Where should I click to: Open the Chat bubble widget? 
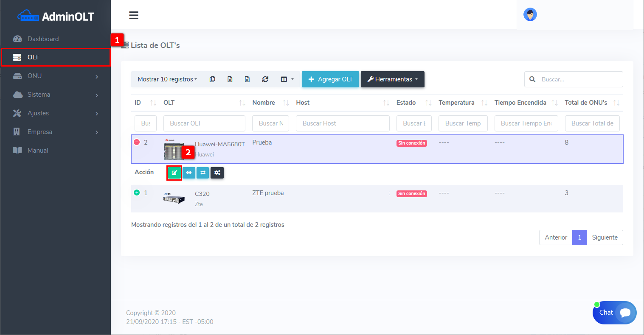point(614,313)
